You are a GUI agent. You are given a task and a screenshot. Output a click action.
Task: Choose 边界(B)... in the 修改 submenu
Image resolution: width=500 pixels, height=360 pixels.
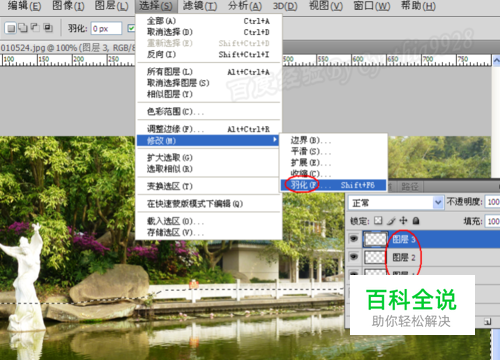pos(333,140)
